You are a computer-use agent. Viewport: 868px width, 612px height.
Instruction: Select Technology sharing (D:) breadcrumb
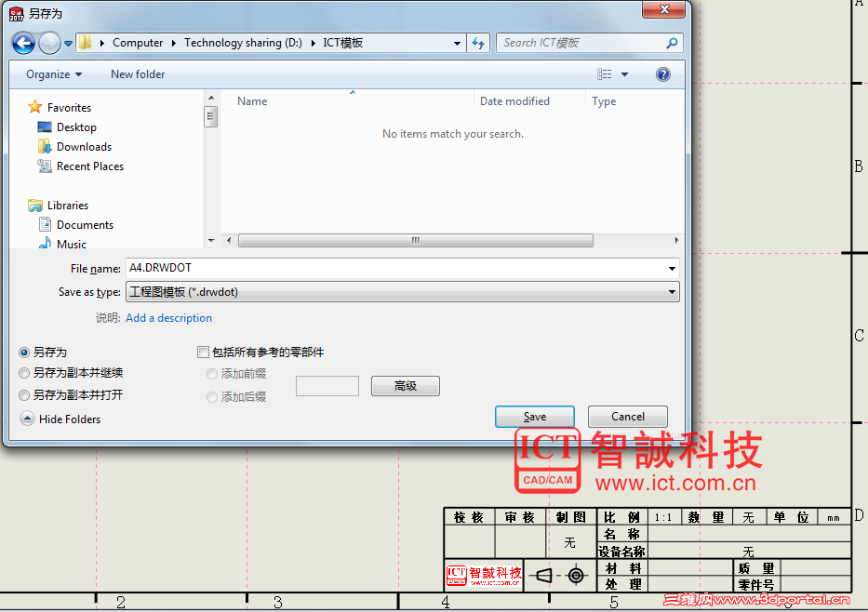pos(243,43)
